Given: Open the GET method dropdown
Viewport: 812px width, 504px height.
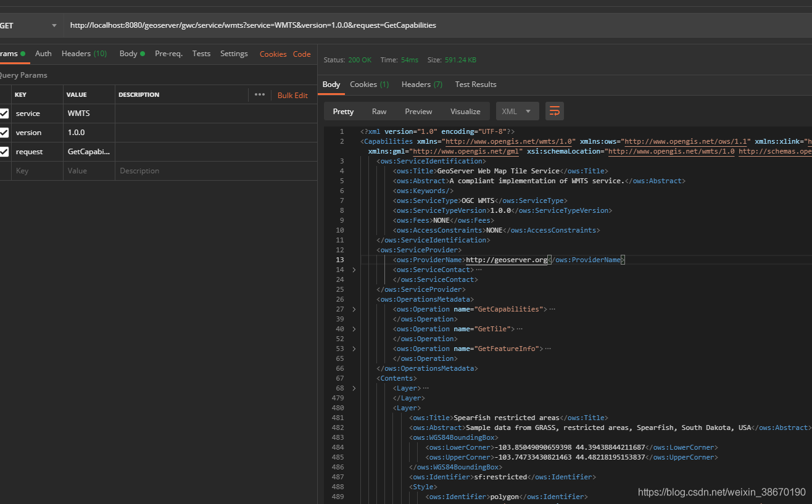Looking at the screenshot, I should click(30, 25).
